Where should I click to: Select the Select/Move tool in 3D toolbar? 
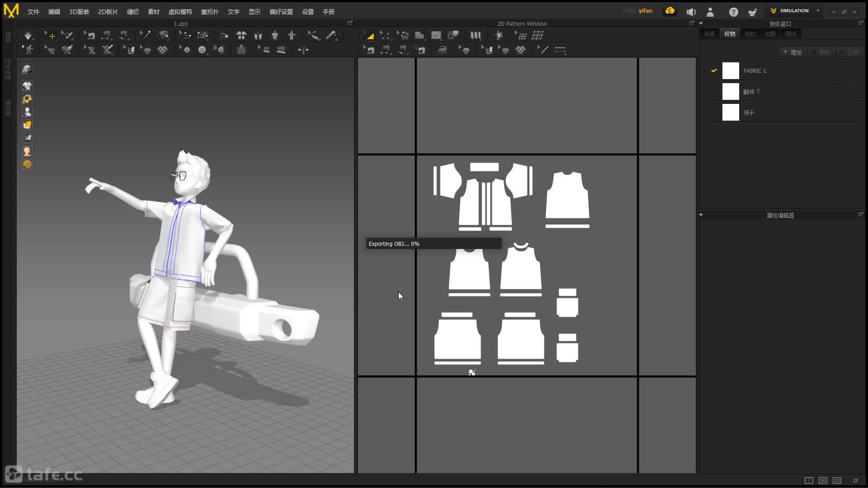pyautogui.click(x=50, y=35)
